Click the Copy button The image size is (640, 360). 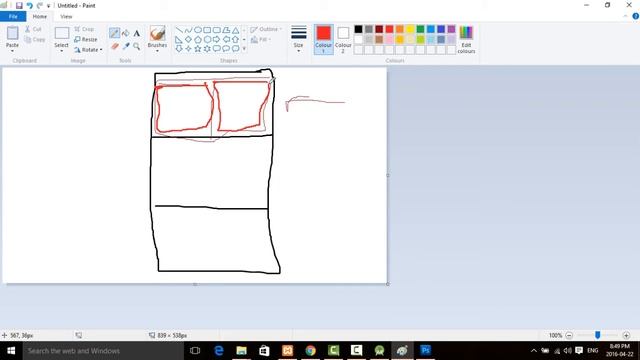point(35,40)
